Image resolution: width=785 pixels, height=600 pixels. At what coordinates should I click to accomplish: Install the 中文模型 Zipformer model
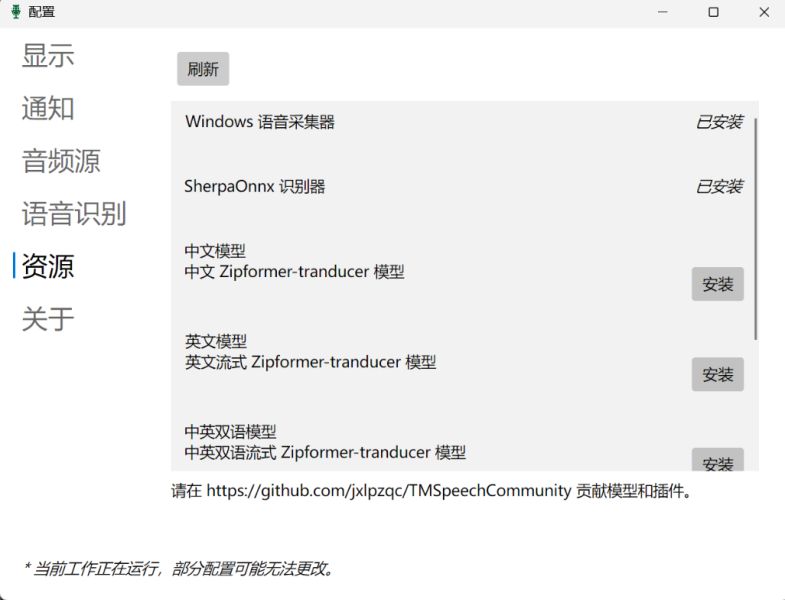tap(717, 284)
